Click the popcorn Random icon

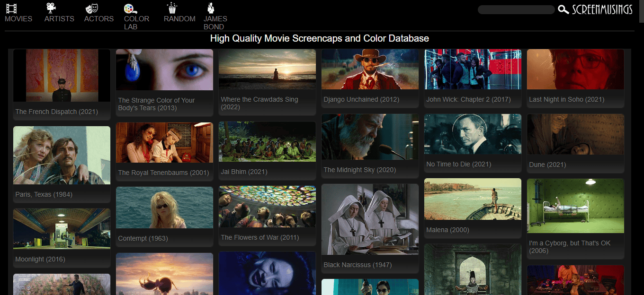pyautogui.click(x=171, y=8)
